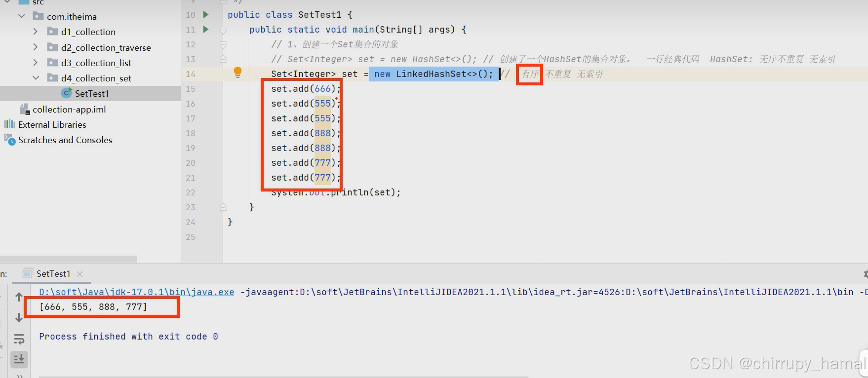Toggle soft-wrap in the Run console
Image resolution: width=868 pixels, height=378 pixels.
coord(19,339)
